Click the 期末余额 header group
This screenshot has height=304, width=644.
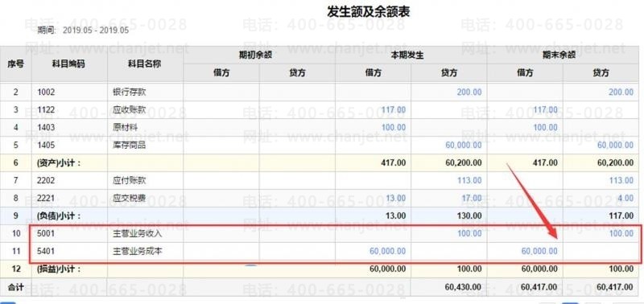tap(565, 55)
